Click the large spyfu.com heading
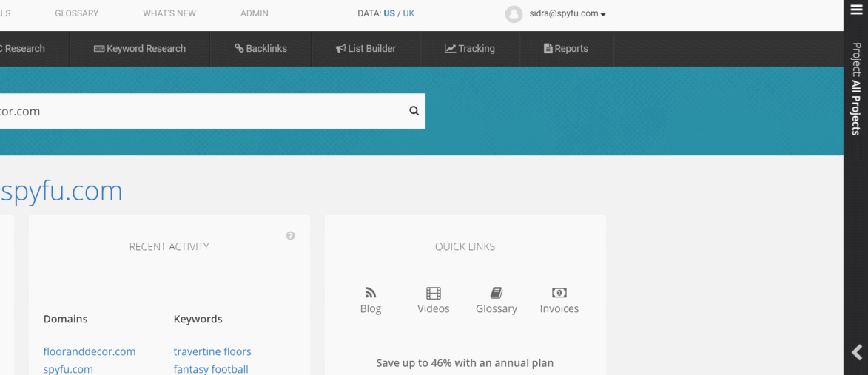The height and width of the screenshot is (375, 868). pos(61,192)
